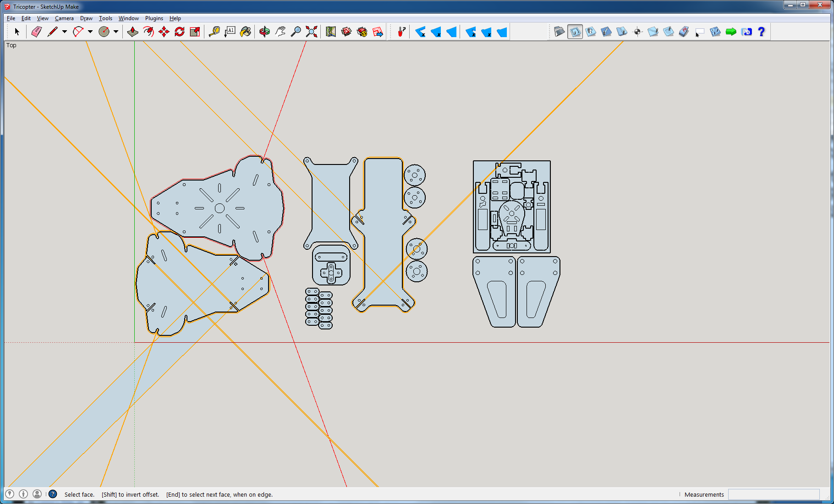Choose the Move tool
The width and height of the screenshot is (834, 504).
click(x=164, y=32)
